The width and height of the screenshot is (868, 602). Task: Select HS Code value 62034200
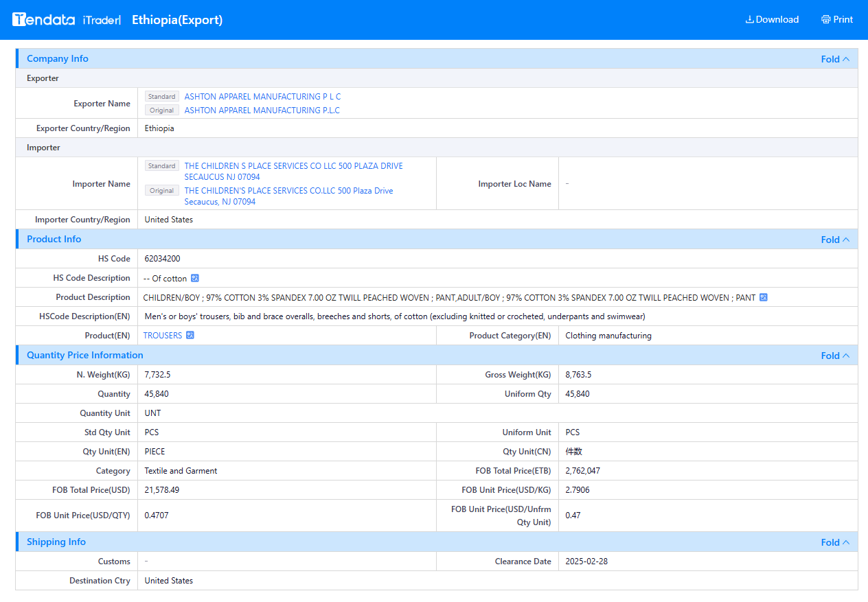click(163, 259)
